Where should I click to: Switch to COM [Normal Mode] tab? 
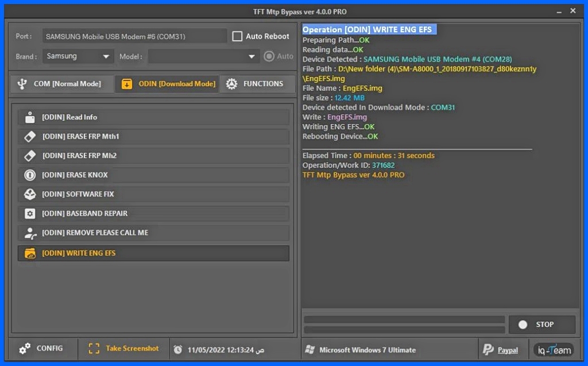(x=62, y=84)
